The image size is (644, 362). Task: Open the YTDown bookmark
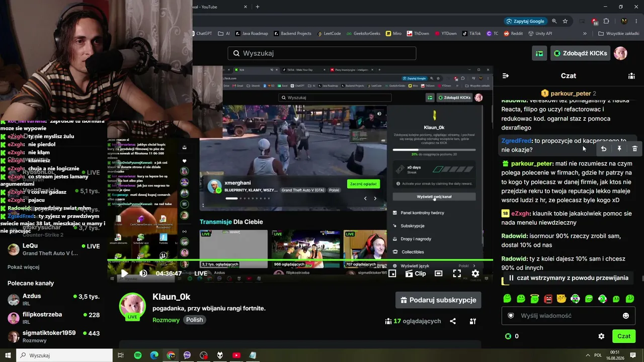(x=445, y=34)
